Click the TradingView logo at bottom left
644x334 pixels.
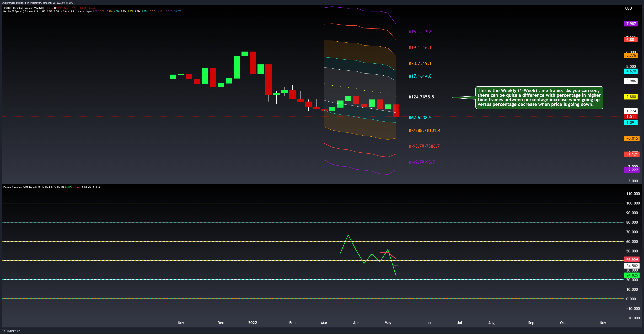(11, 331)
